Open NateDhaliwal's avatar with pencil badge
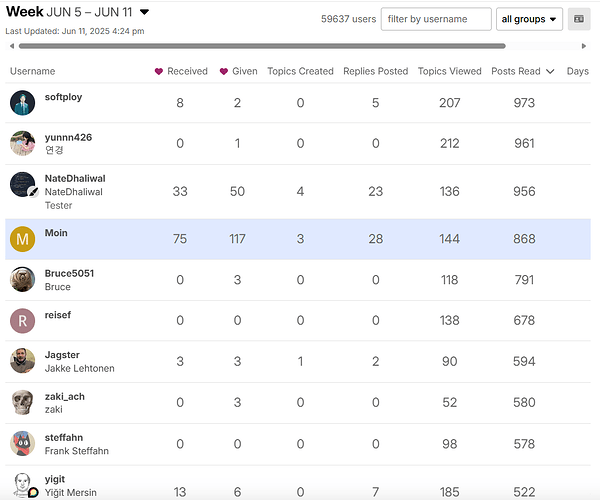Image resolution: width=600 pixels, height=500 pixels. tap(23, 185)
